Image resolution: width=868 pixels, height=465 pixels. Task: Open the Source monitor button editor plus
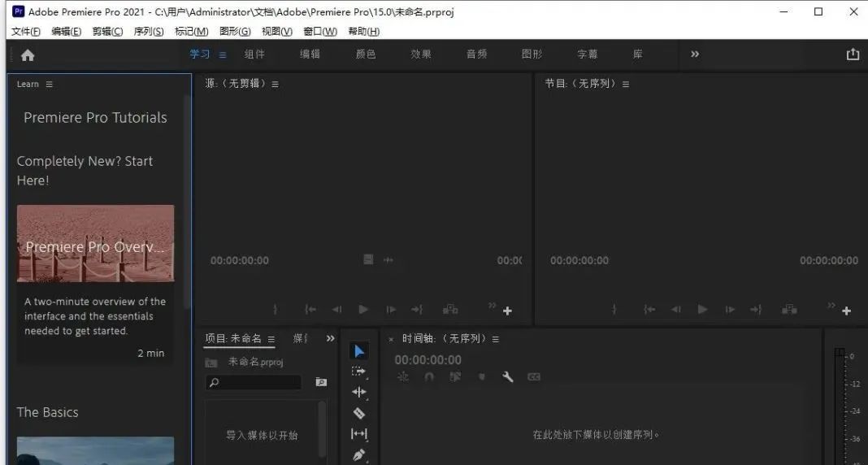[507, 311]
